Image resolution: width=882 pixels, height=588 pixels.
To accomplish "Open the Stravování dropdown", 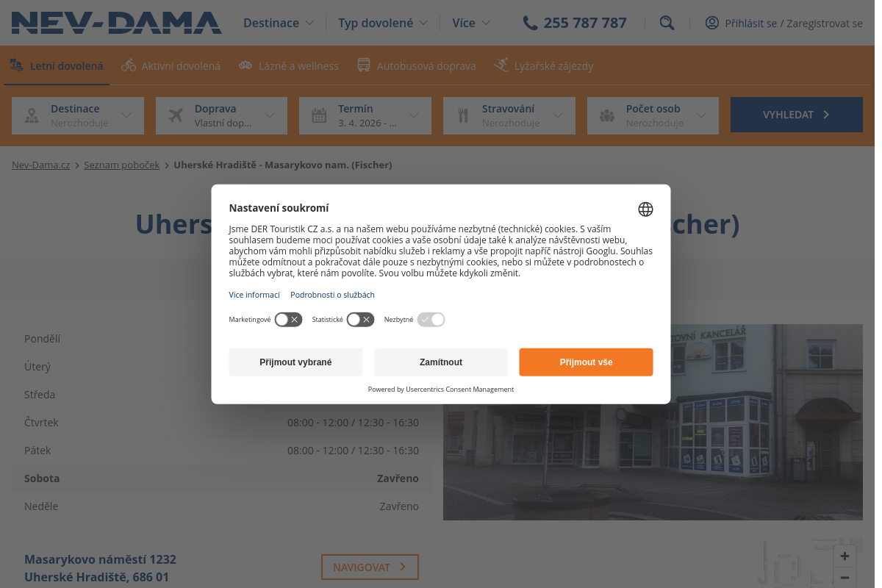I will tap(509, 115).
